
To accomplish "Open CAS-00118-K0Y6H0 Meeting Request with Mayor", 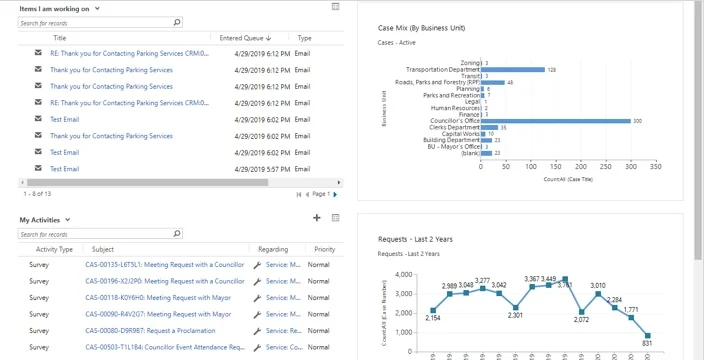I will [x=158, y=298].
